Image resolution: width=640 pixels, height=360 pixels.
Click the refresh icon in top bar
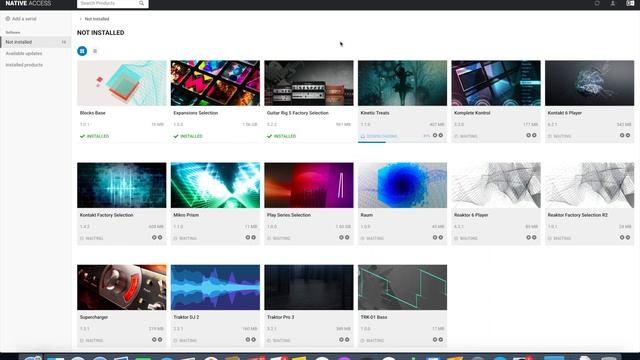coord(597,3)
